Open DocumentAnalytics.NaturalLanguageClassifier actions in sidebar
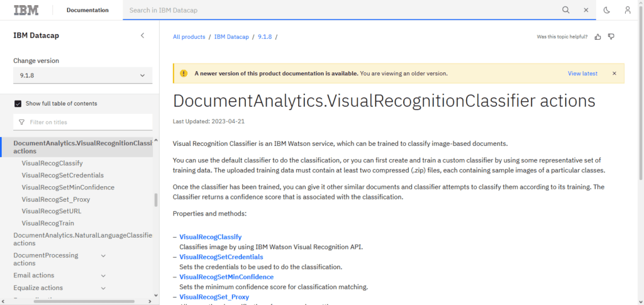The image size is (644, 305). click(82, 240)
